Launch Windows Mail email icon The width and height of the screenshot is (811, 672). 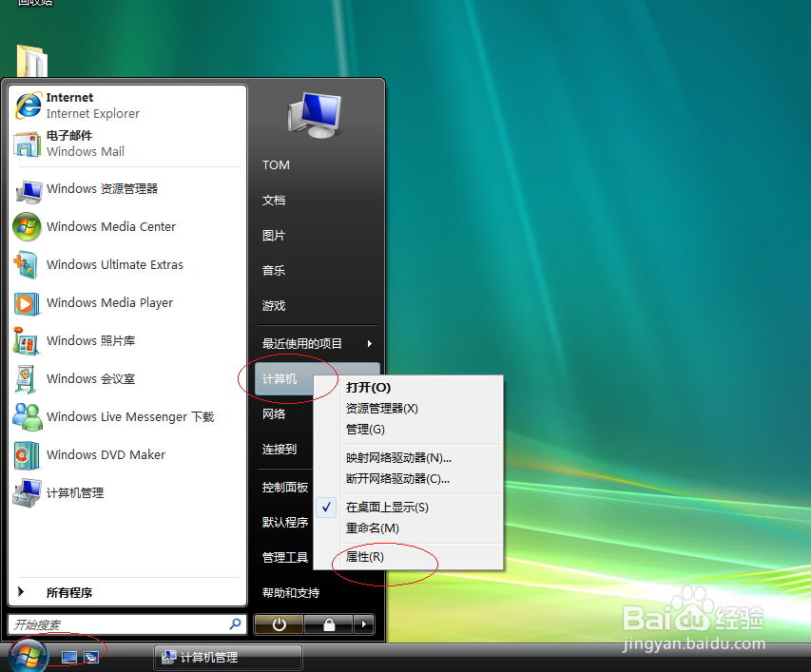(27, 144)
